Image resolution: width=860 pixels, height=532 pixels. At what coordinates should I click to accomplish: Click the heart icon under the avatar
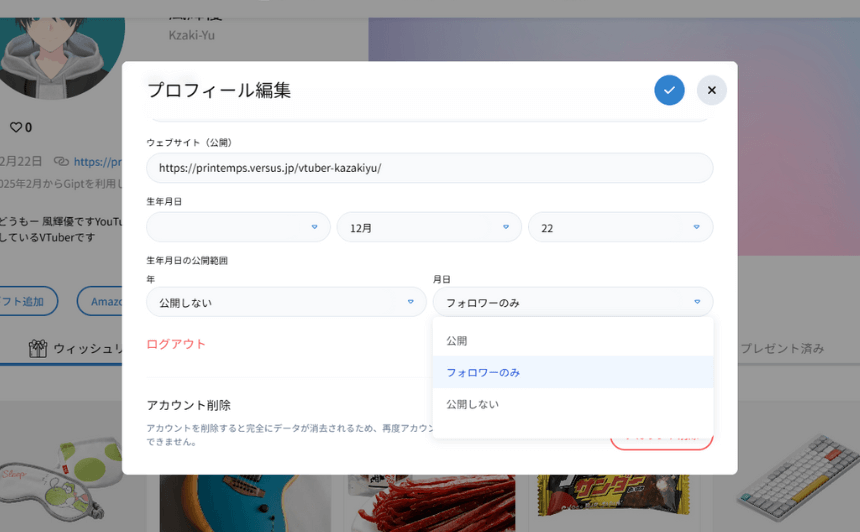[x=15, y=127]
